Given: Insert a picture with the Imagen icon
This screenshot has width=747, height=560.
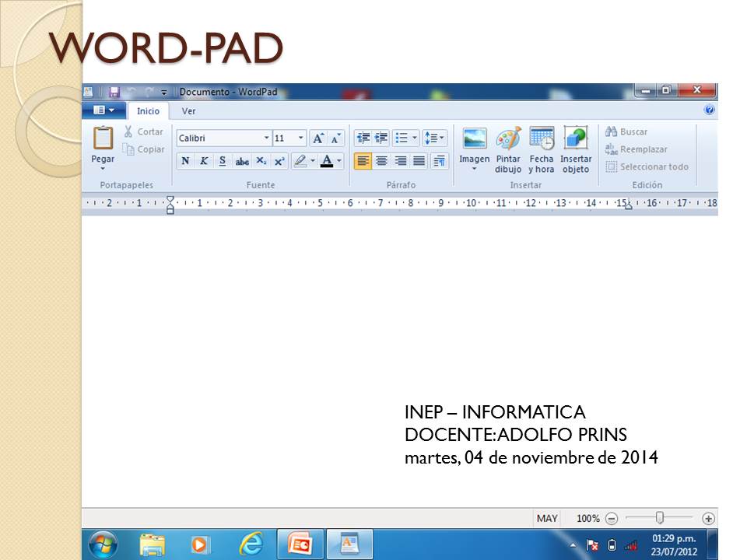Looking at the screenshot, I should 475,138.
